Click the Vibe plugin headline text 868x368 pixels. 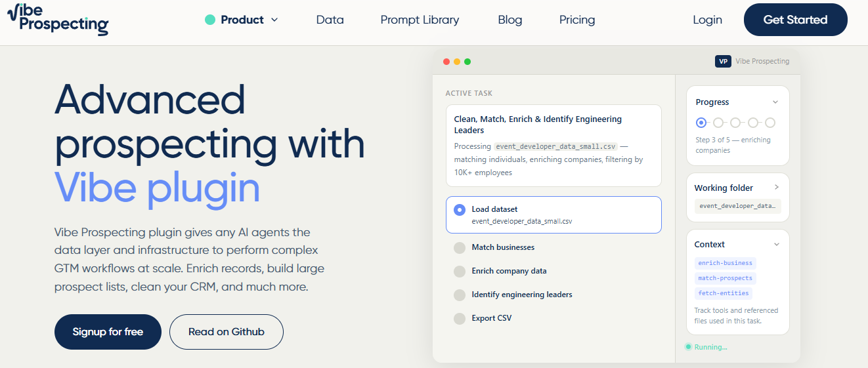point(158,186)
